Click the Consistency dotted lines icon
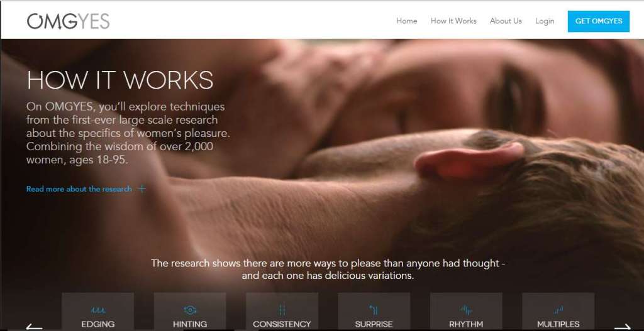Viewport: 644px width, 331px height. [282, 310]
